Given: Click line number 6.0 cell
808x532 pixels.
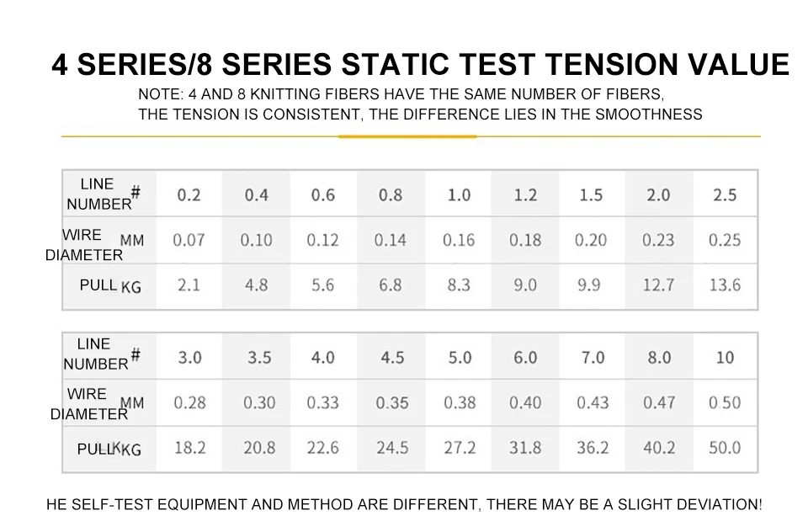Looking at the screenshot, I should point(525,357).
